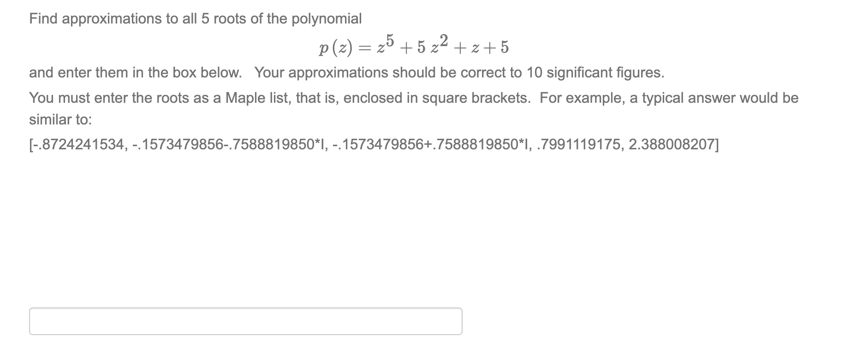Click the closing bracket of the example list

716,145
